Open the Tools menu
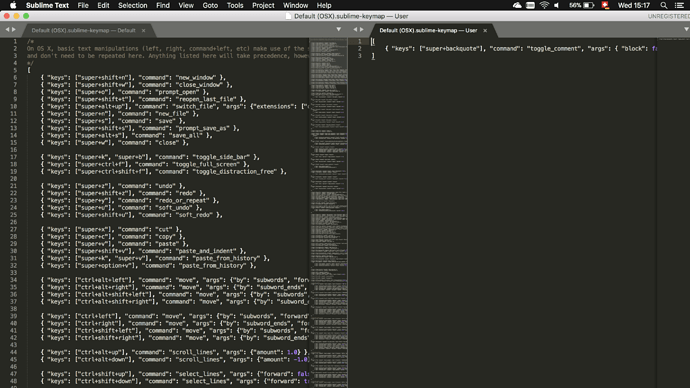 click(235, 5)
